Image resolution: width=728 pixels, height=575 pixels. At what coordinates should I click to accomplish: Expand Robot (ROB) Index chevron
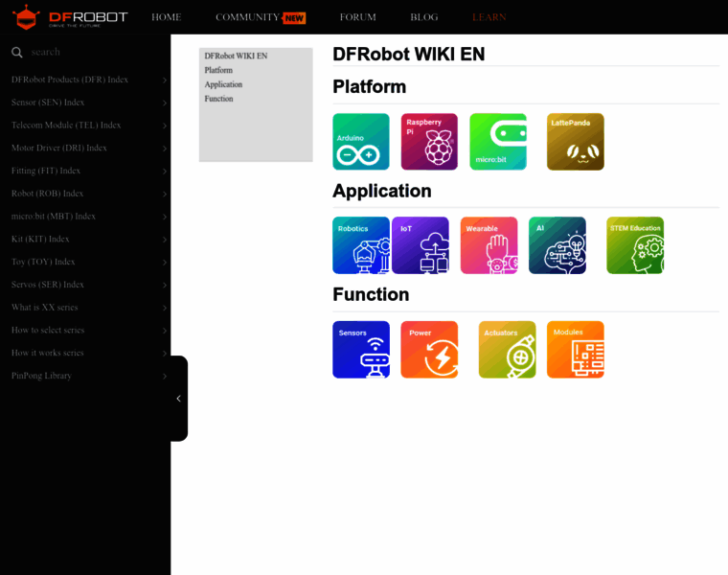(165, 194)
